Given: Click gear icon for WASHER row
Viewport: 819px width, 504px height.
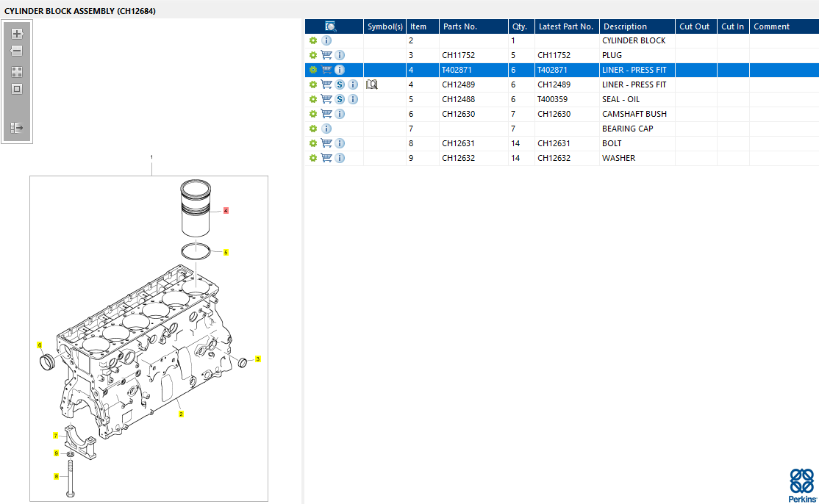Looking at the screenshot, I should coord(313,158).
